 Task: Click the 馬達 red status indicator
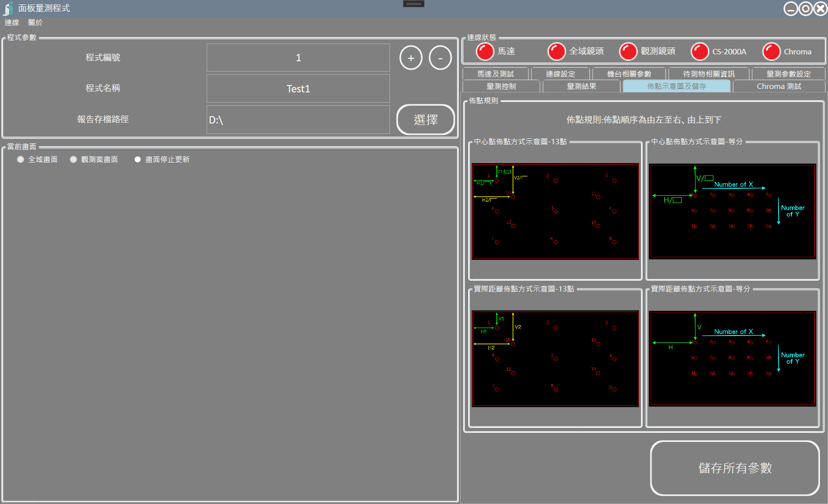[x=484, y=51]
